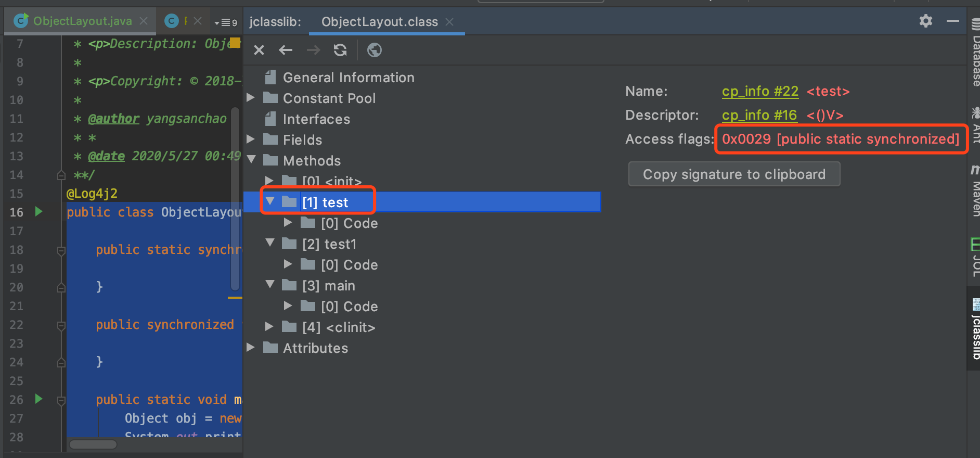Select the ObjectLayout.class jclasslib tab
Screen dimensions: 980x458
tap(379, 22)
